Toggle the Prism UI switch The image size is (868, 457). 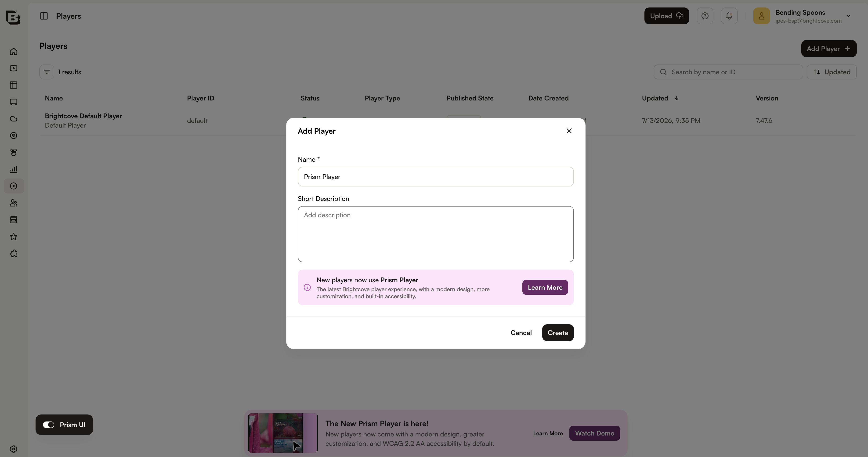pos(49,425)
